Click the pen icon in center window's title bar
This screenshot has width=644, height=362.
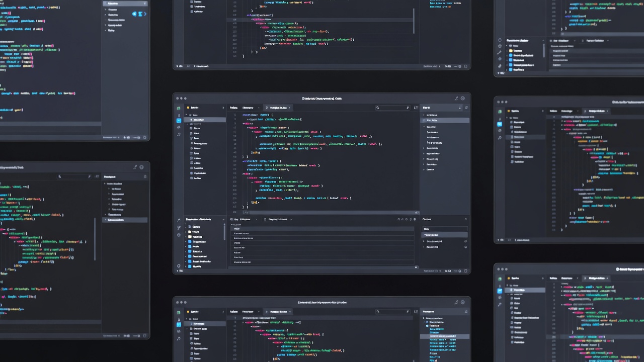(x=456, y=99)
